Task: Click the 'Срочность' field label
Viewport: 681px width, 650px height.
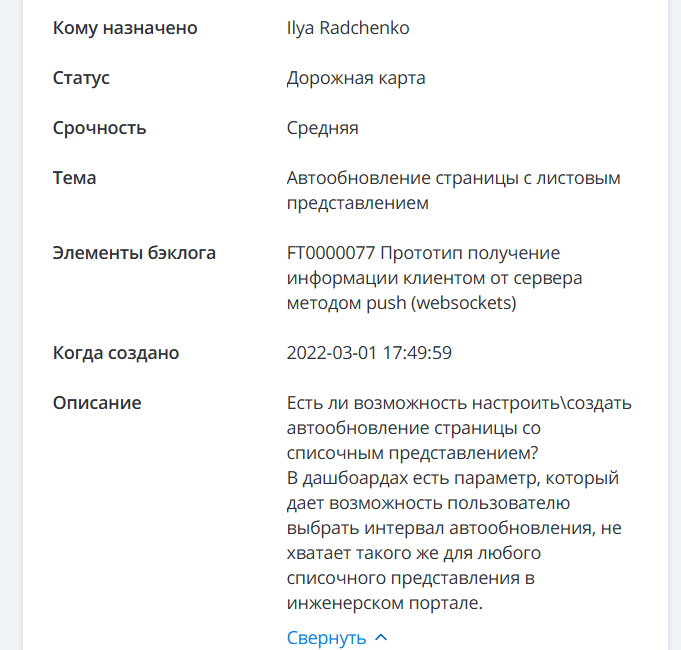Action: pyautogui.click(x=99, y=128)
